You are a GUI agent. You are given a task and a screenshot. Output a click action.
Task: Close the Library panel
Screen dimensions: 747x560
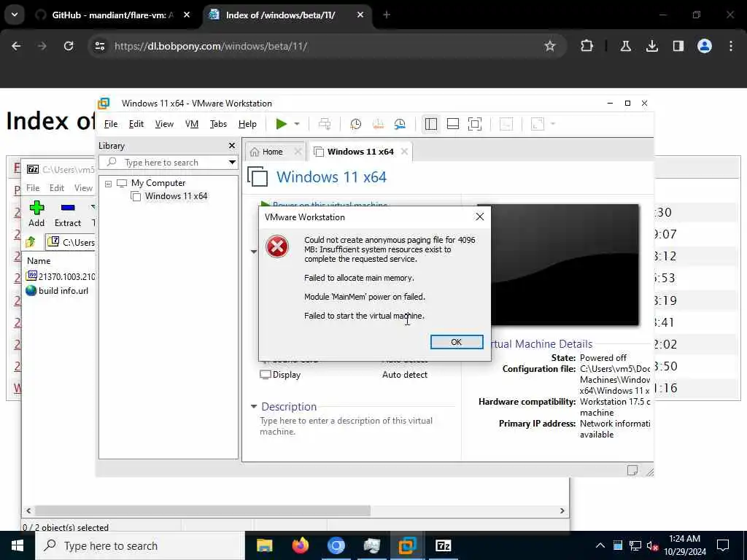[232, 146]
